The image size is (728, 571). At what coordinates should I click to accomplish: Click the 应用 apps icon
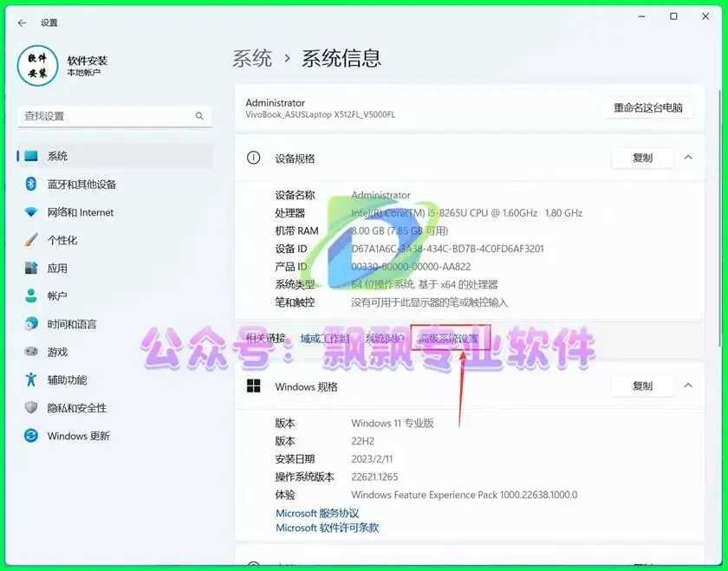point(31,268)
